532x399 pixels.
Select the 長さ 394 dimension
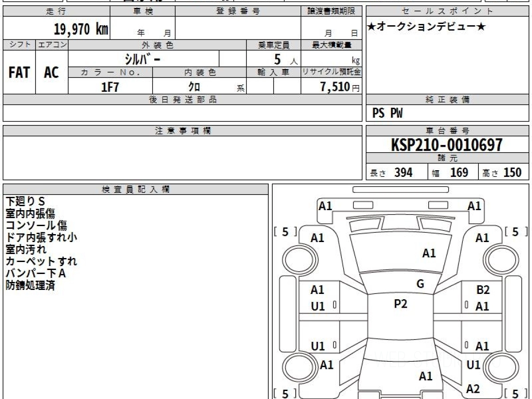click(391, 172)
